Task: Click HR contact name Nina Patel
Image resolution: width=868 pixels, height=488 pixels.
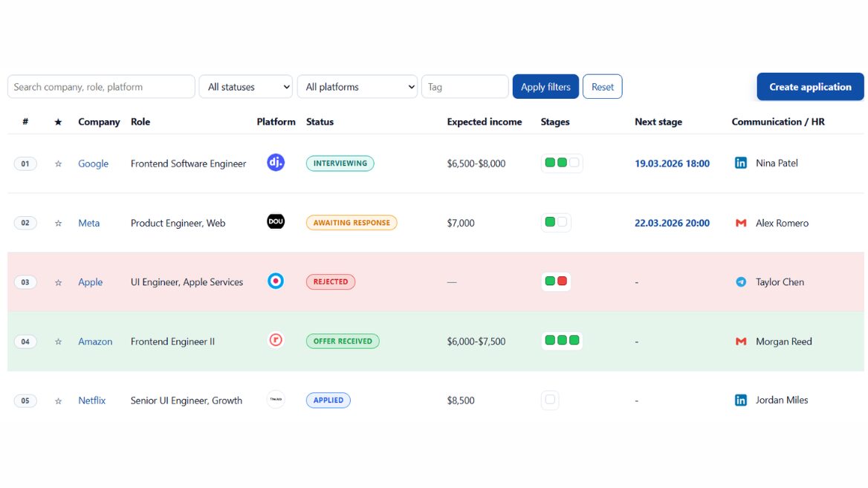Action: [x=777, y=163]
